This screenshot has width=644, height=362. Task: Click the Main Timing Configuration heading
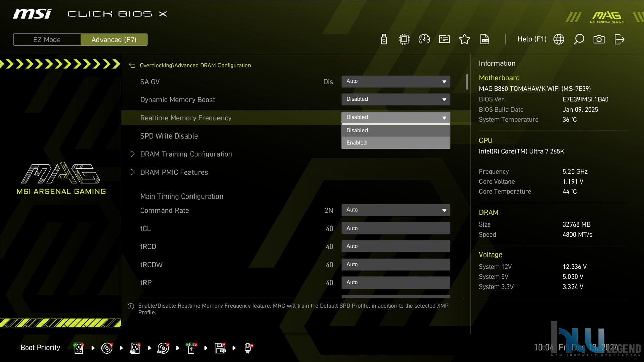(181, 196)
